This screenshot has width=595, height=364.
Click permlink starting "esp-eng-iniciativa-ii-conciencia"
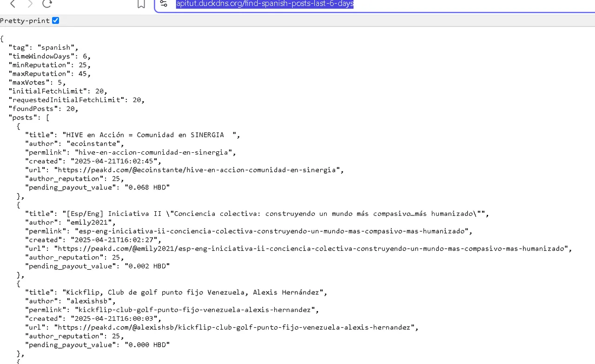271,231
